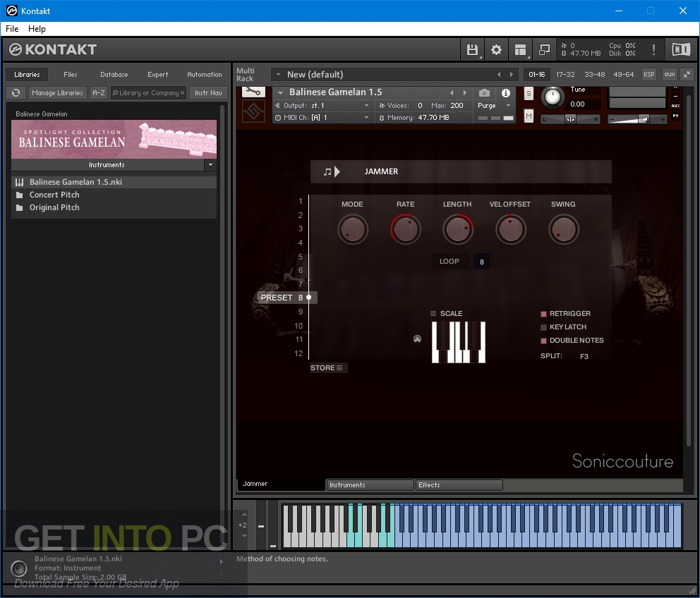This screenshot has height=598, width=700.
Task: Open instrument wrench edit icon
Action: (x=253, y=92)
